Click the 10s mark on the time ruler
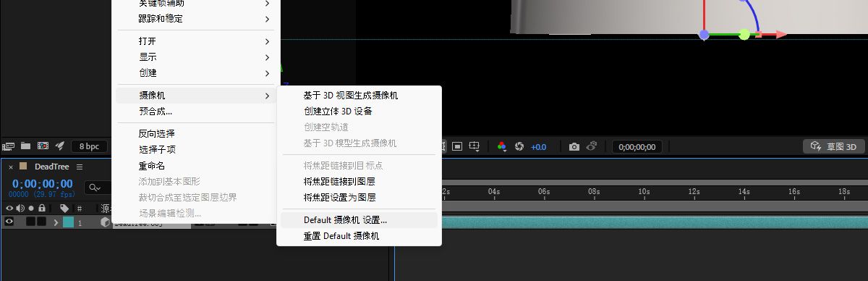868x281 pixels. pos(644,192)
